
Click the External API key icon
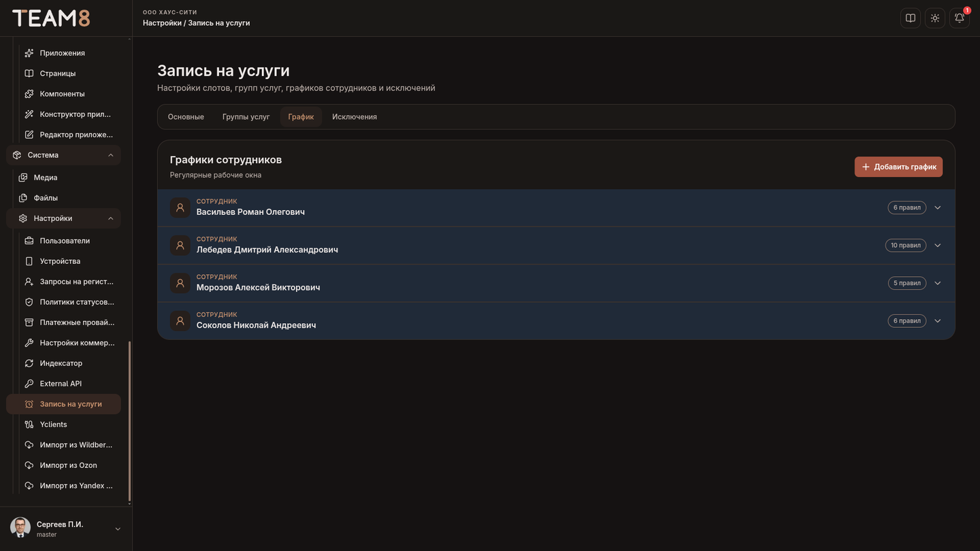tap(29, 384)
